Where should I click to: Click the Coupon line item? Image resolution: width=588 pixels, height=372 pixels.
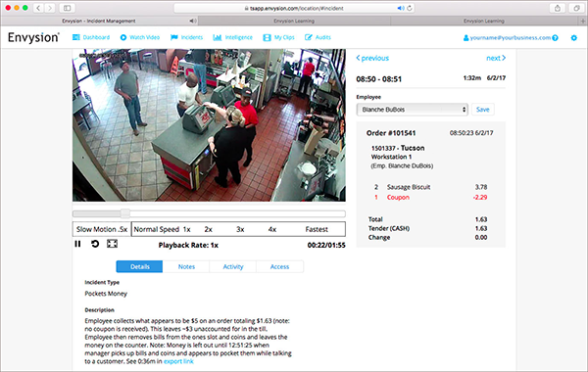coord(430,198)
